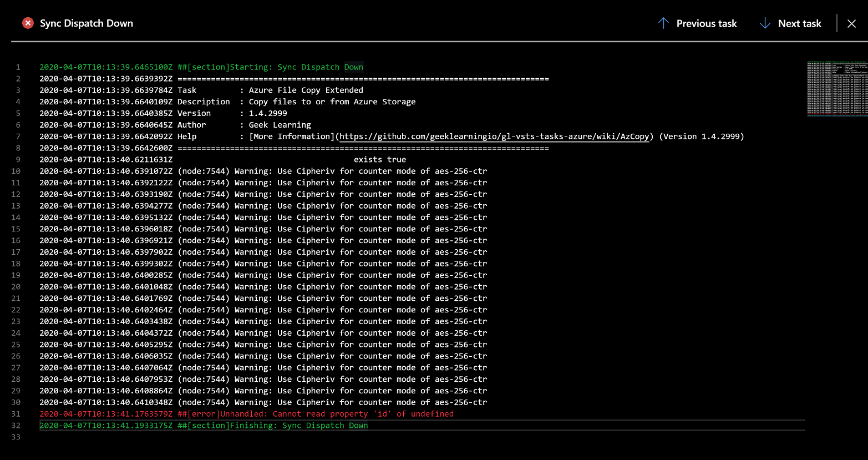Viewport: 868px width, 460px height.
Task: Click the downward arrow icon for Next task
Action: coord(765,23)
